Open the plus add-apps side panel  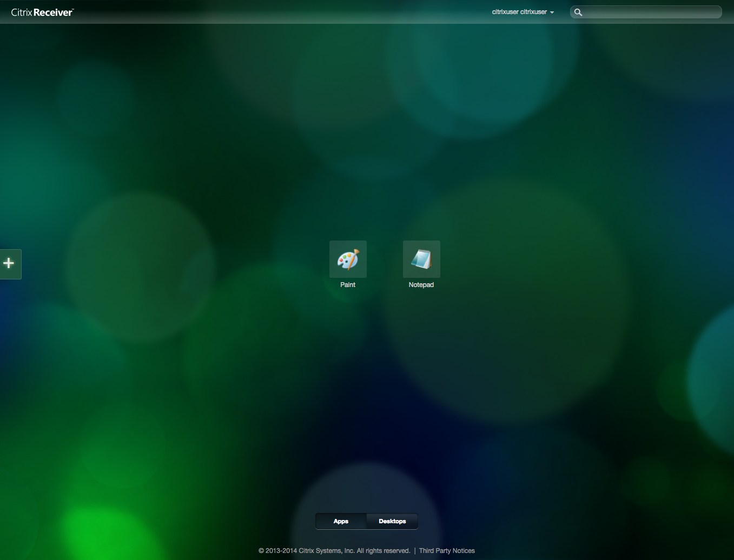[x=10, y=264]
